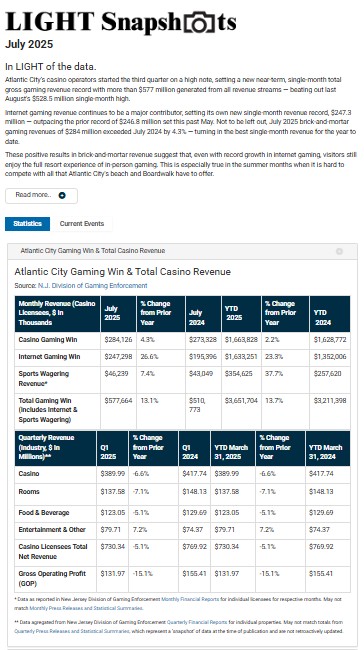Screen dimensions: 364x650
Task: Switch to the Current Events tab
Action: coord(82,224)
